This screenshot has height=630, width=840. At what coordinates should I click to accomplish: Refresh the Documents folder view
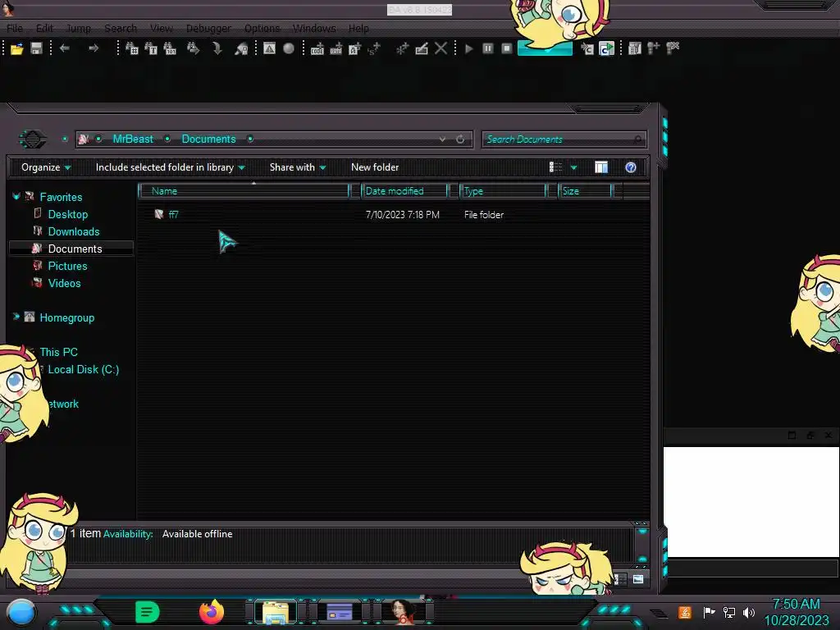460,139
